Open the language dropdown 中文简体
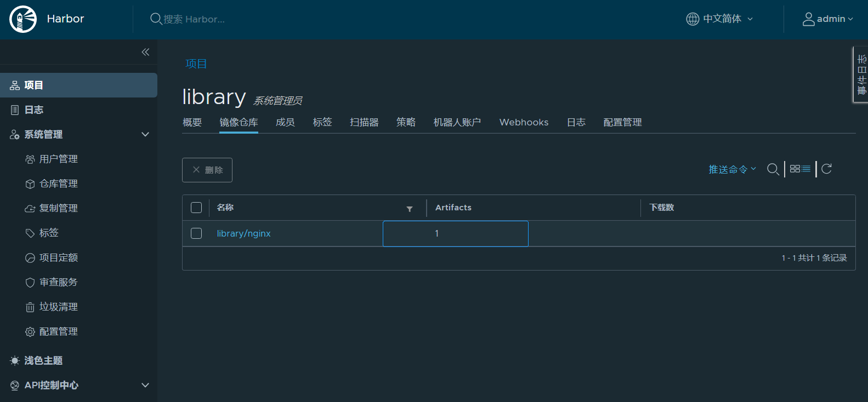The height and width of the screenshot is (402, 868). coord(728,19)
